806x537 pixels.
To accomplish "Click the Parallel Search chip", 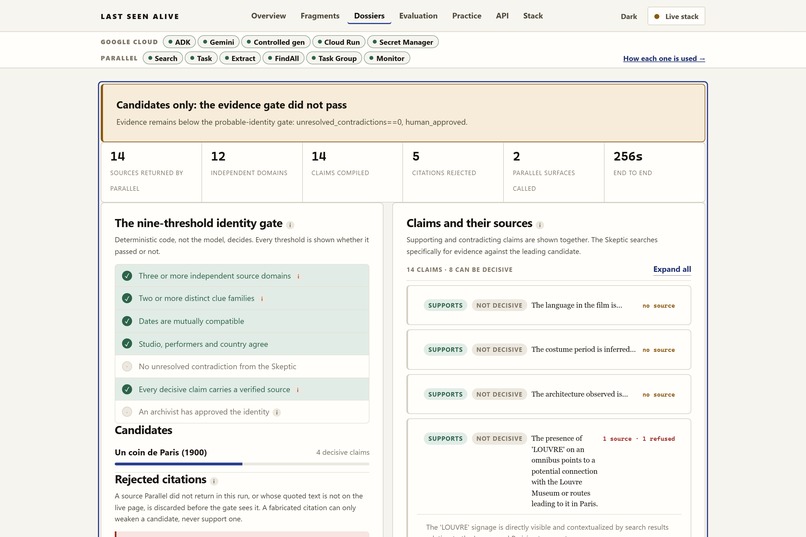I will (x=162, y=59).
